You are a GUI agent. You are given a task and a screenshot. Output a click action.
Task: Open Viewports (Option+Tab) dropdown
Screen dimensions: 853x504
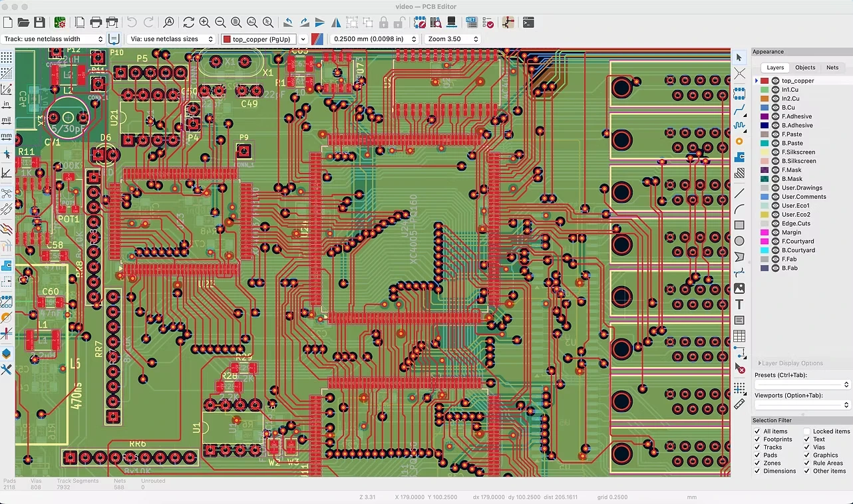tap(802, 405)
